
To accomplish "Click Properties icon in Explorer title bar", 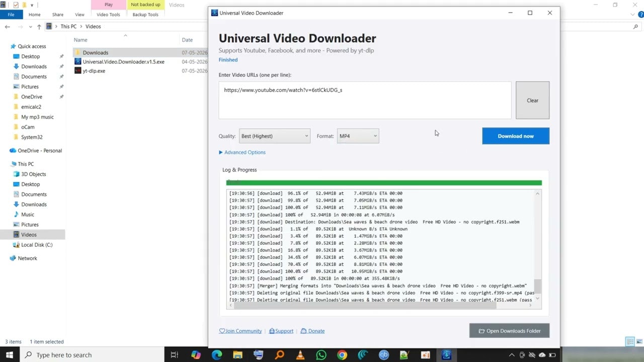I will 16,5.
